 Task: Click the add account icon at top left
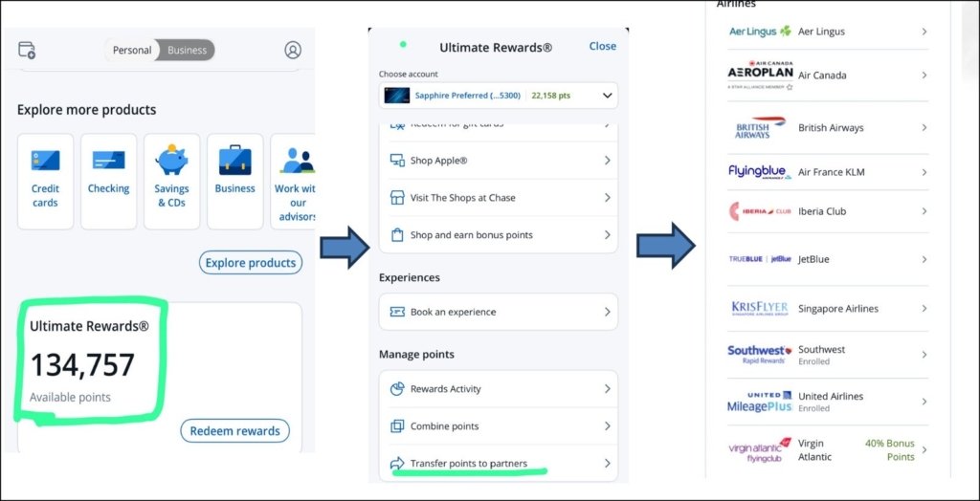click(27, 50)
